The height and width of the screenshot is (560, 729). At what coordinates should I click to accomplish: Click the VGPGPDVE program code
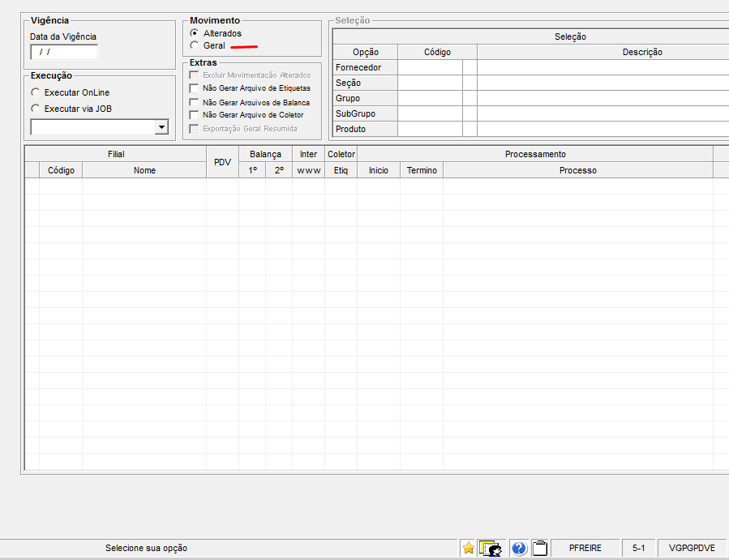tap(692, 548)
